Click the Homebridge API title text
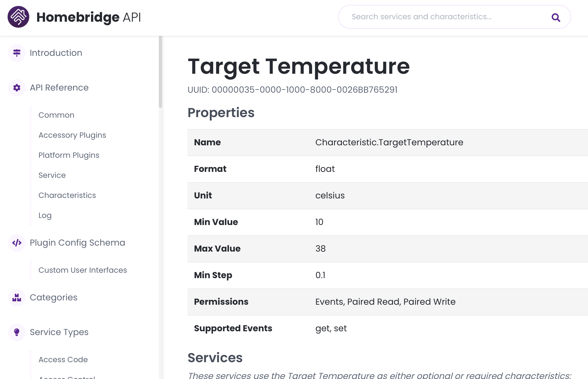Viewport: 588px width, 379px height. click(89, 17)
